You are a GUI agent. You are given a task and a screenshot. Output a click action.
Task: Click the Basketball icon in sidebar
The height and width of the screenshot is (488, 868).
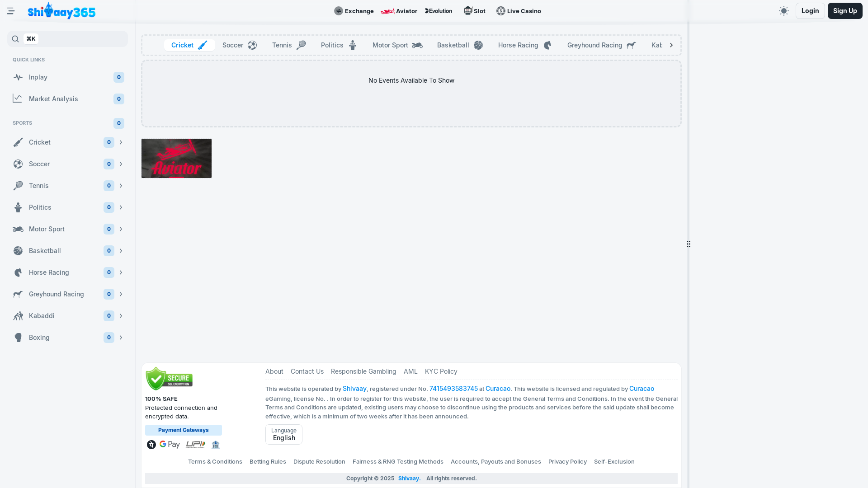point(18,251)
